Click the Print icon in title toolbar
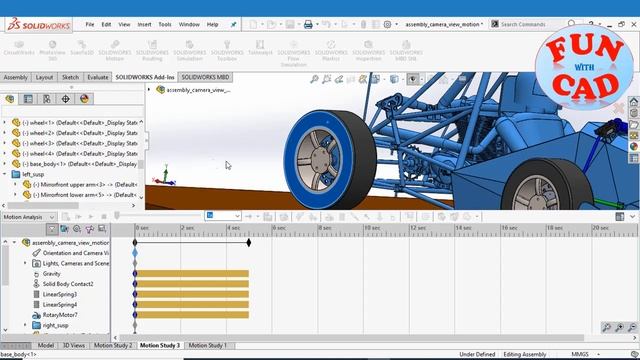Screen dimensions: 640x360 click(308, 24)
